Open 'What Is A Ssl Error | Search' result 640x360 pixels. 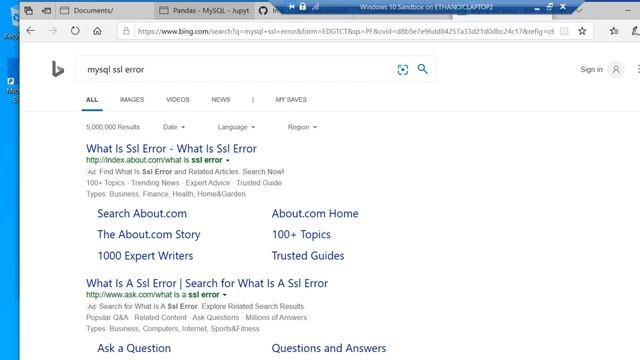pyautogui.click(x=207, y=283)
